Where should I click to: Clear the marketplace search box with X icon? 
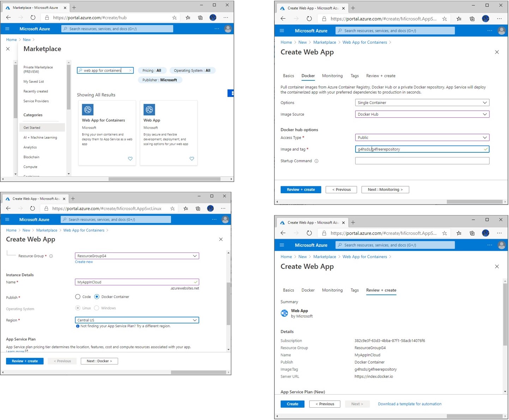pyautogui.click(x=130, y=71)
